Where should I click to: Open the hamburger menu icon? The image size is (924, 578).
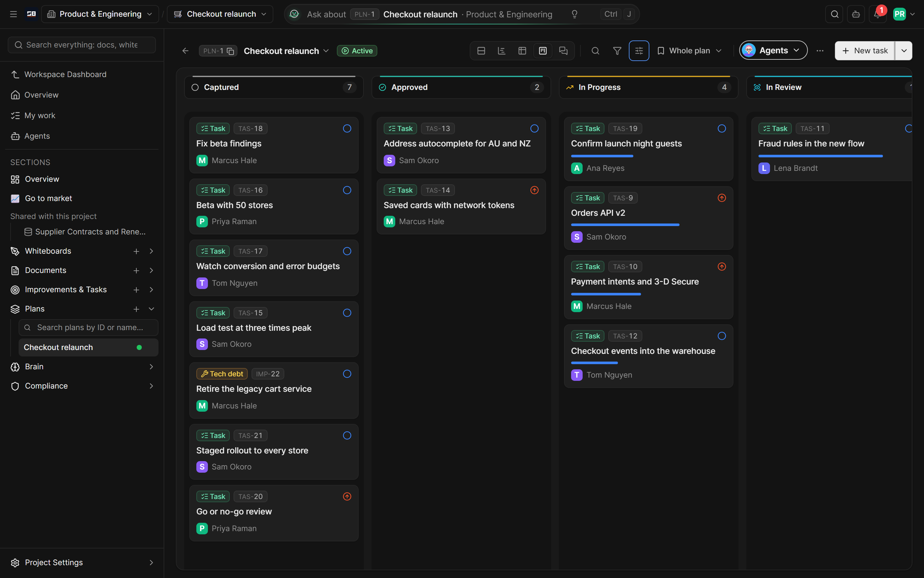(x=13, y=14)
